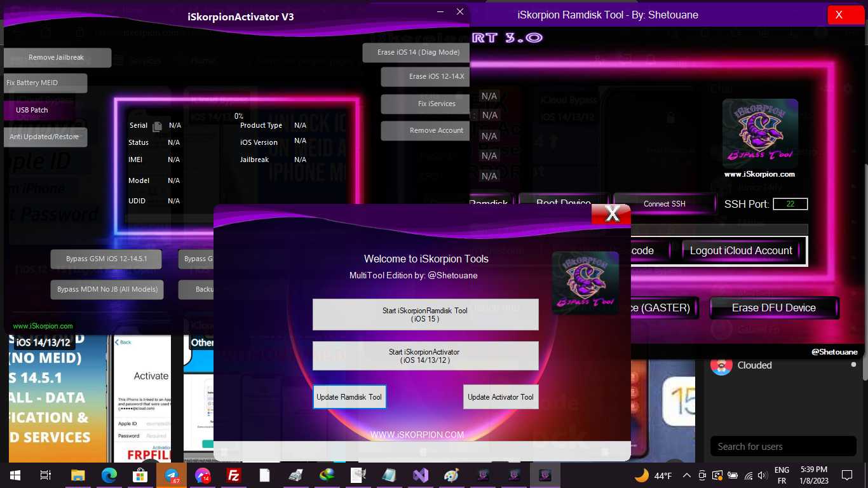The image size is (868, 488).
Task: Click the highlighted active iSkorpion taskbar icon
Action: (545, 475)
